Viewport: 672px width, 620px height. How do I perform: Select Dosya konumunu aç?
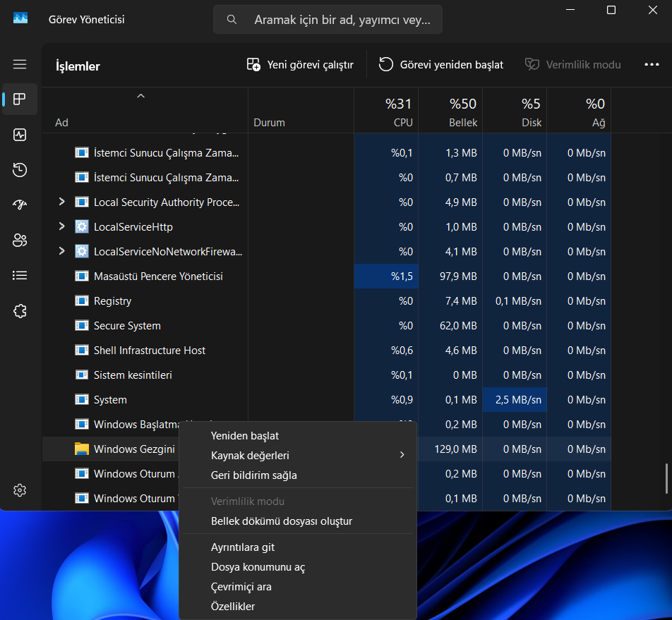click(258, 567)
